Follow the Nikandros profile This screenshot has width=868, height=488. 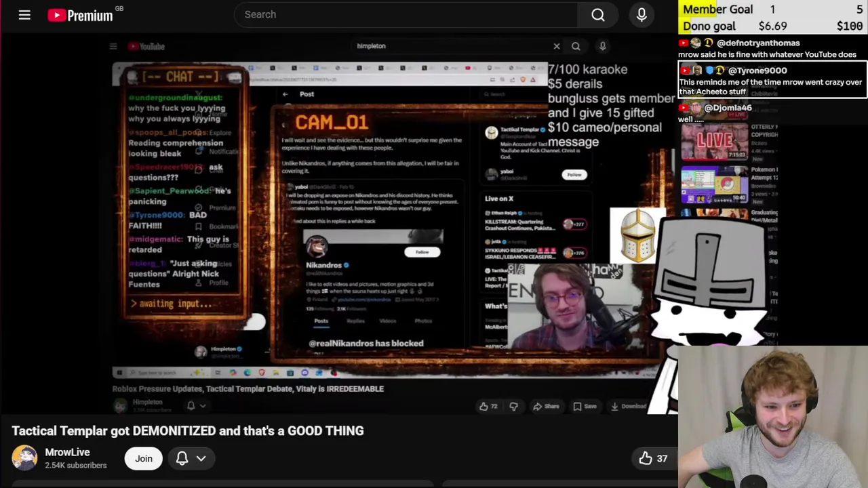point(422,252)
